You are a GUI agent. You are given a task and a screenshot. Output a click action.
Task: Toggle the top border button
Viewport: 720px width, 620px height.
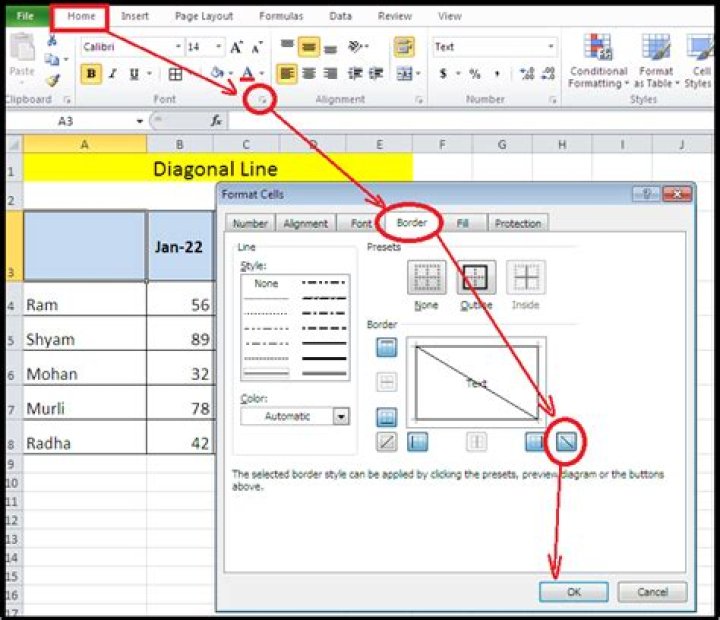coord(387,347)
